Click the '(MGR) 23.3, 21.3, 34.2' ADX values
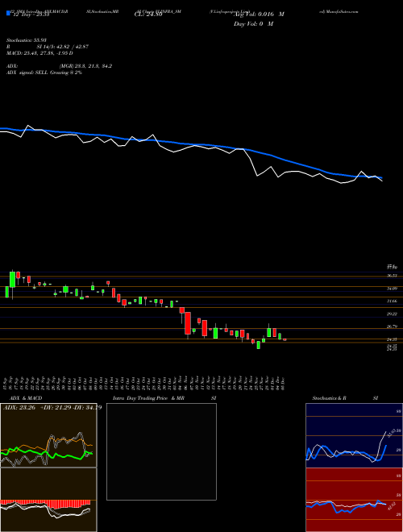 click(85, 66)
